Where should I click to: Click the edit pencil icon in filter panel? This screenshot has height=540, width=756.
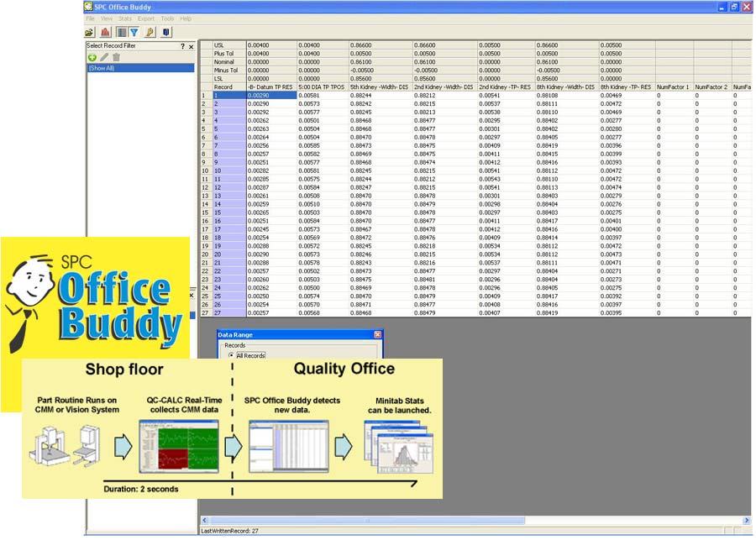coord(104,57)
